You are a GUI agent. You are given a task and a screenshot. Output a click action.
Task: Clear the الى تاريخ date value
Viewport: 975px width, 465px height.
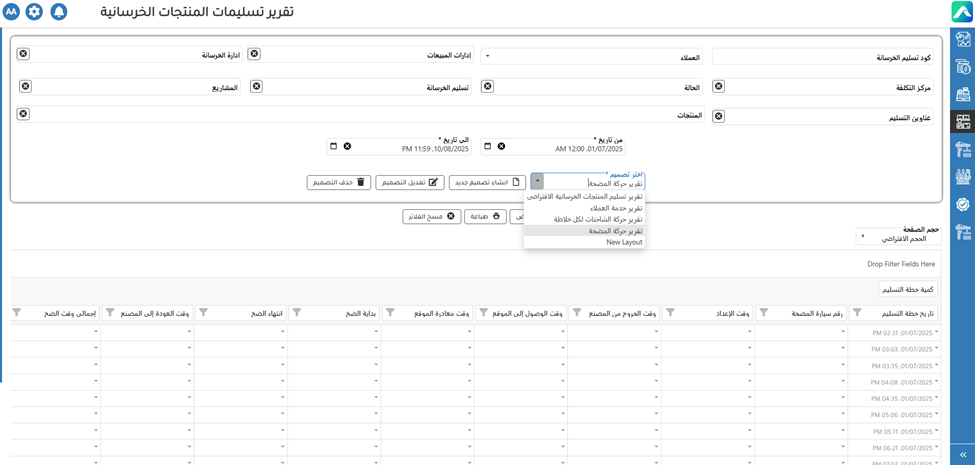pos(347,146)
